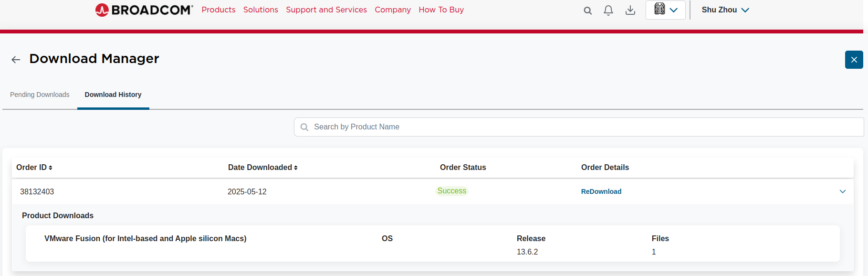Select the Download History tab
Viewport: 868px width, 276px height.
[113, 95]
